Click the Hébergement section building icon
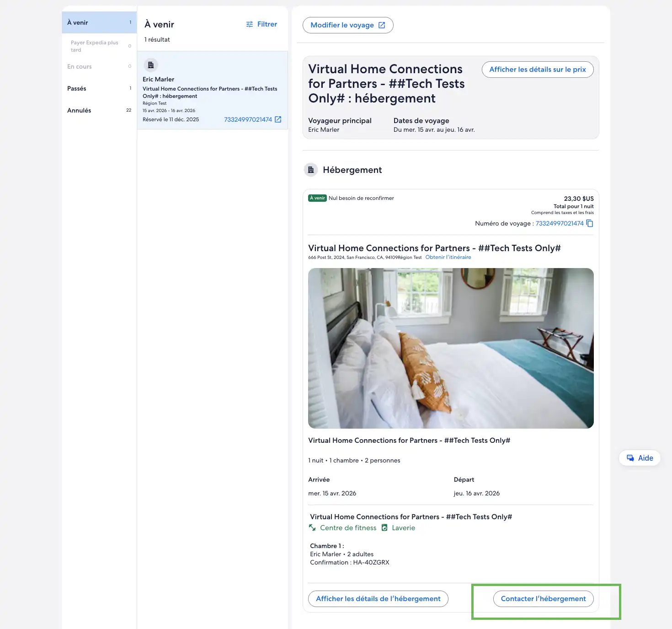Image resolution: width=672 pixels, height=629 pixels. [311, 170]
